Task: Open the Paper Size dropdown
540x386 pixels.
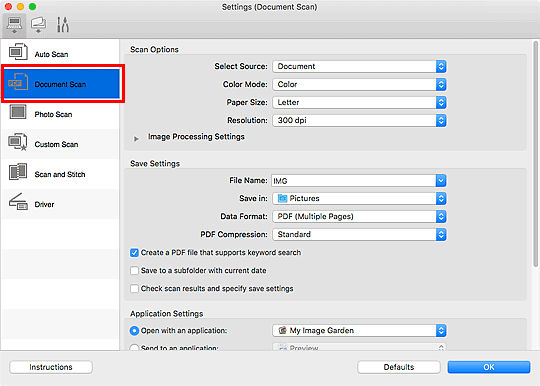Action: pos(359,102)
